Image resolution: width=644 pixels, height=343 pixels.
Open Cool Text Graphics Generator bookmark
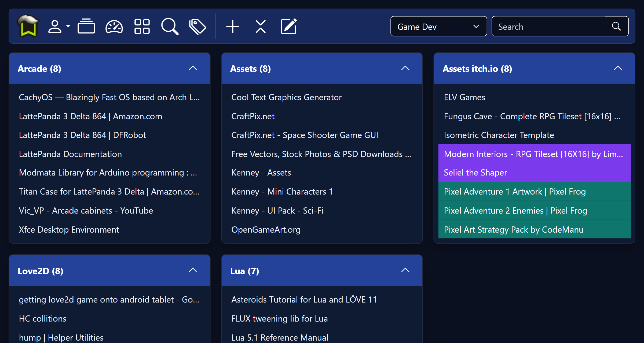287,97
